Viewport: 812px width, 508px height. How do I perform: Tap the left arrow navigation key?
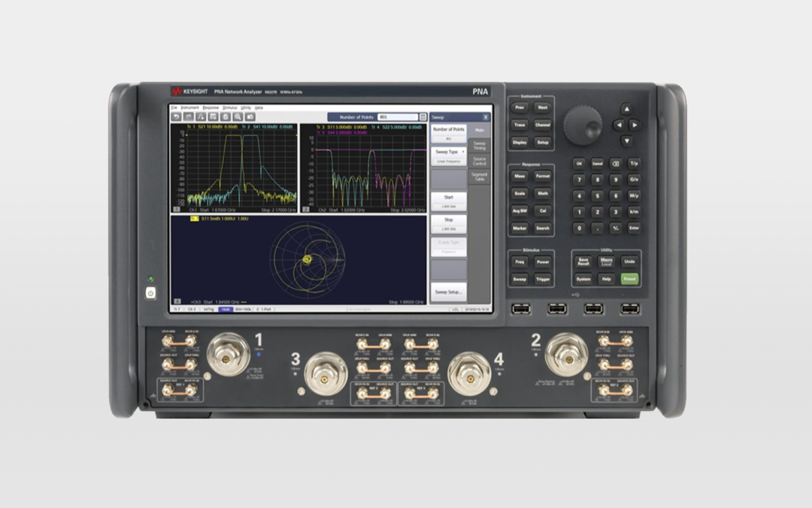619,125
